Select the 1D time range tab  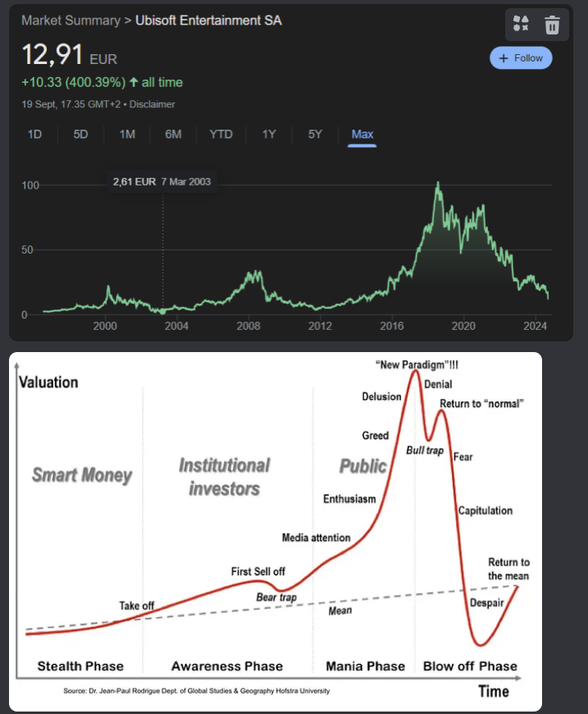pos(34,134)
